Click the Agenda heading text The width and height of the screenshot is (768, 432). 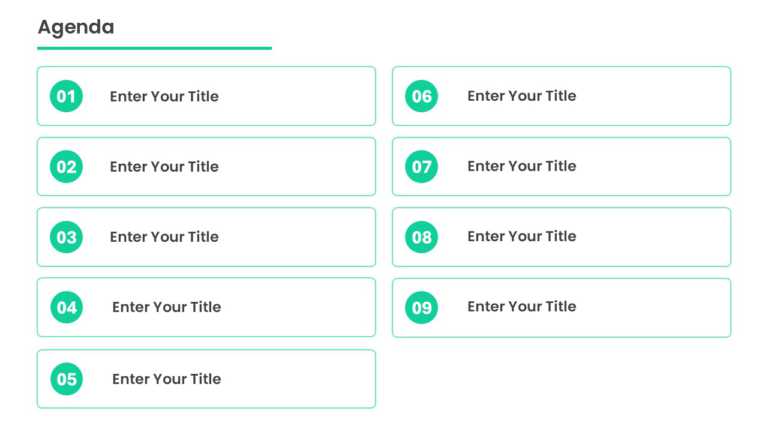(76, 27)
